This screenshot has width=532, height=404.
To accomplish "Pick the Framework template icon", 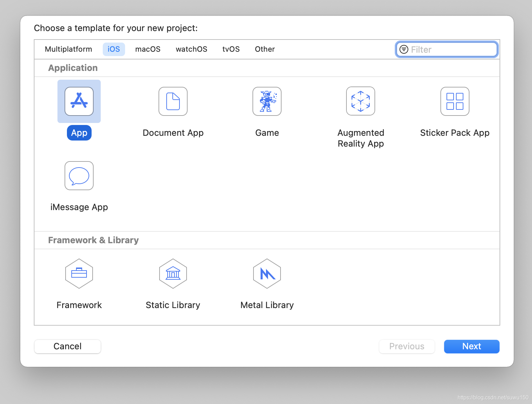I will pyautogui.click(x=79, y=274).
